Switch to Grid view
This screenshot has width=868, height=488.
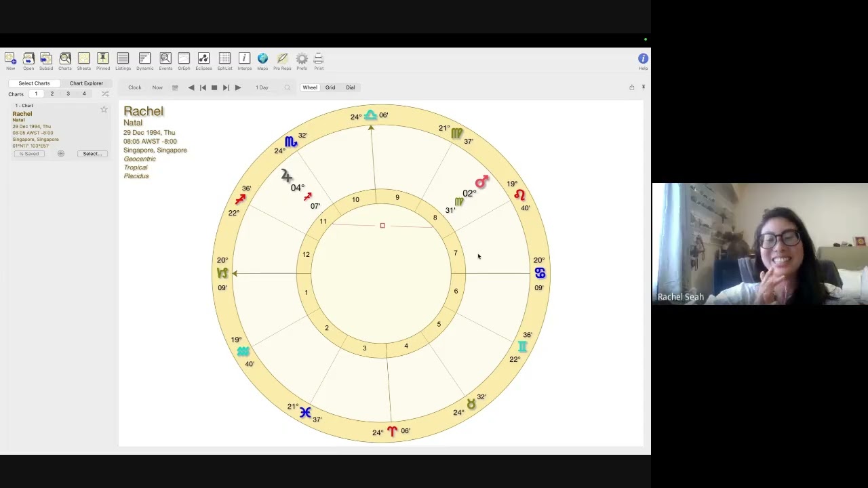[x=330, y=87]
